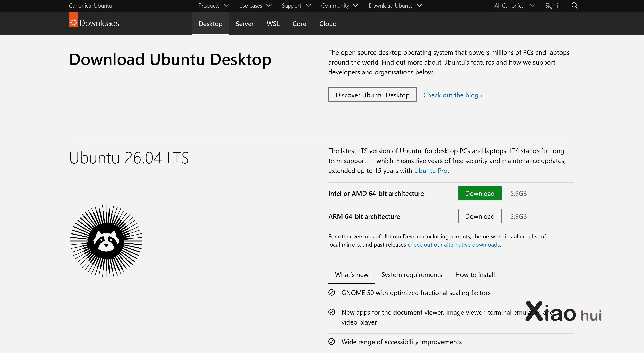This screenshot has height=353, width=644.
Task: Click the Canonical Ubuntu link
Action: pyautogui.click(x=90, y=6)
